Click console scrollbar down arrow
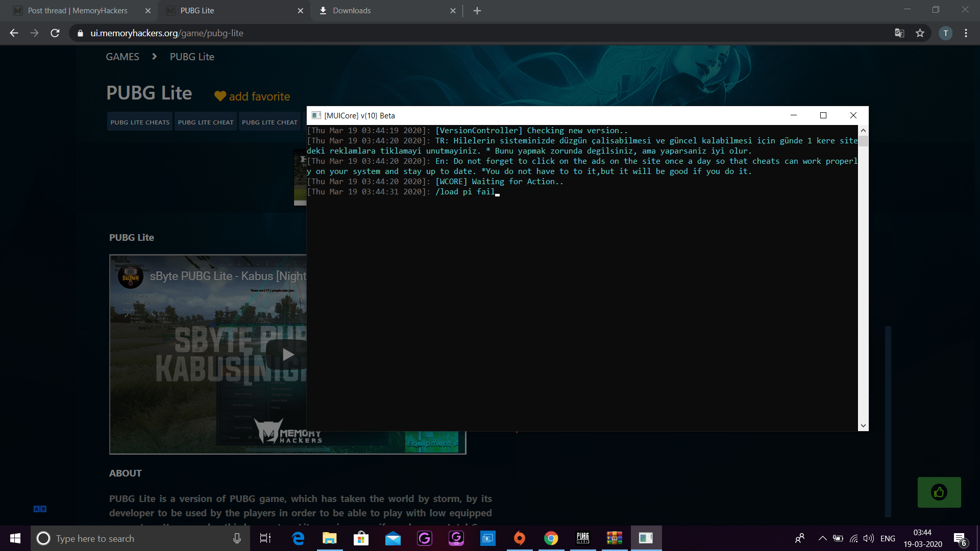This screenshot has height=551, width=980. tap(863, 425)
